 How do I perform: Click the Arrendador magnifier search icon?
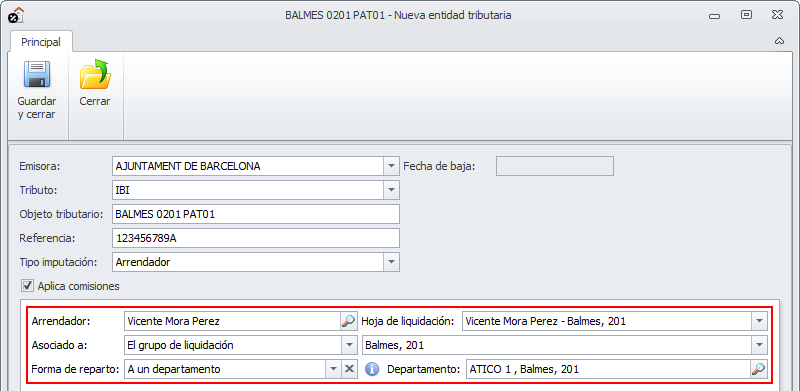348,321
